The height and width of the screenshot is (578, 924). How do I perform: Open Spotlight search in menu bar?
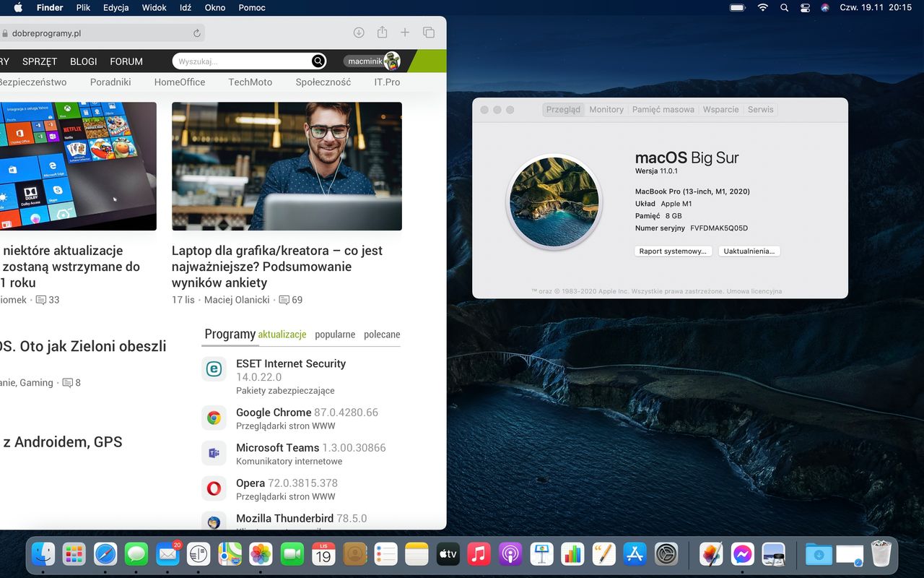click(x=785, y=8)
